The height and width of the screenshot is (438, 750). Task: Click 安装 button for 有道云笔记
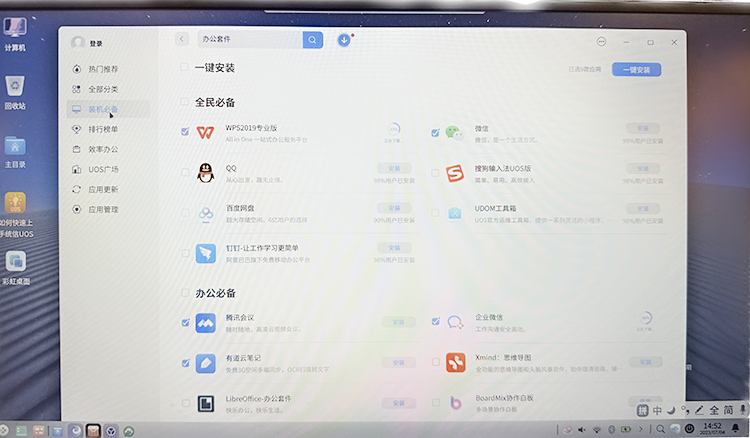pyautogui.click(x=398, y=363)
